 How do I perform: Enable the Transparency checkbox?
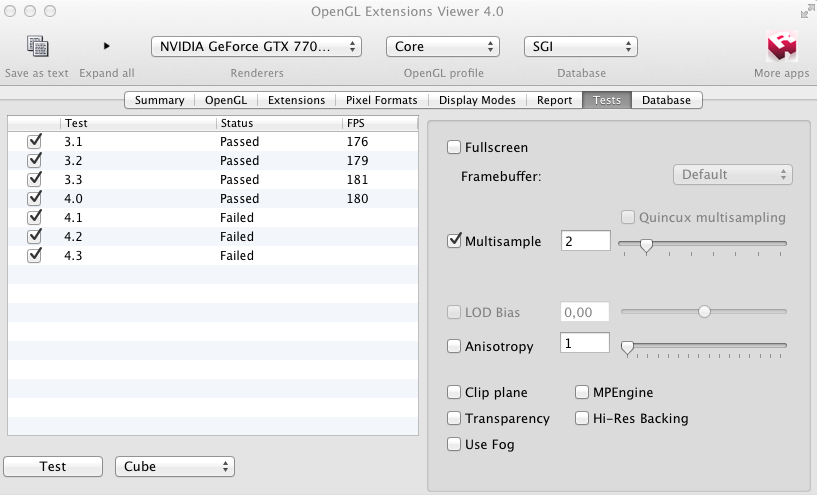pyautogui.click(x=454, y=418)
